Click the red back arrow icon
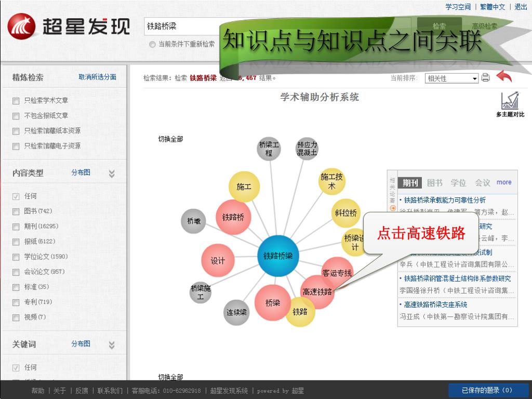Image resolution: width=532 pixels, height=399 pixels. (x=504, y=77)
